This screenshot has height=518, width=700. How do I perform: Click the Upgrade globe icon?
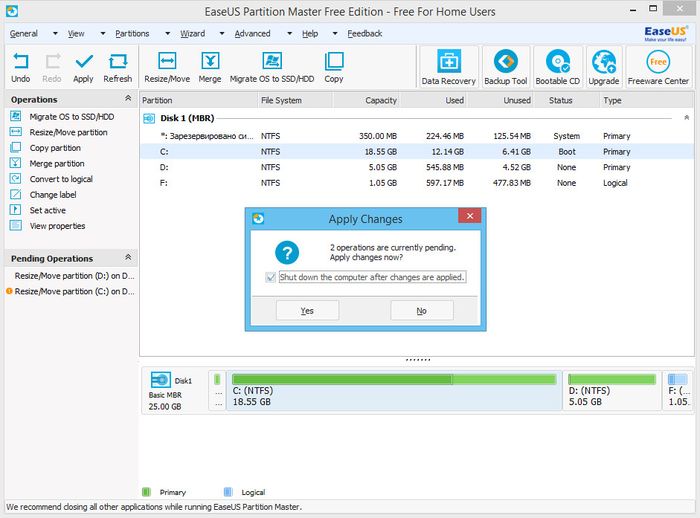pos(604,62)
